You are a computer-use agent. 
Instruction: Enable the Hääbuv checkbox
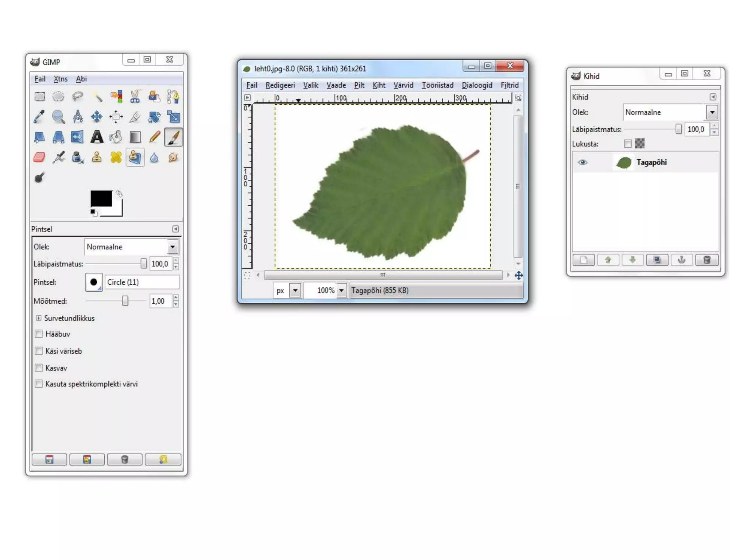(39, 334)
